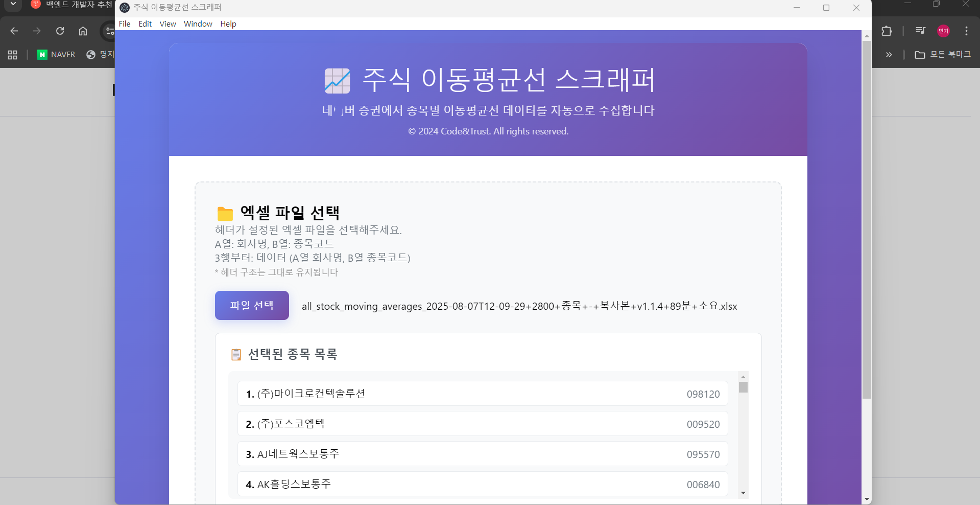Open the browser extensions puzzle icon
The height and width of the screenshot is (505, 980).
click(x=887, y=31)
